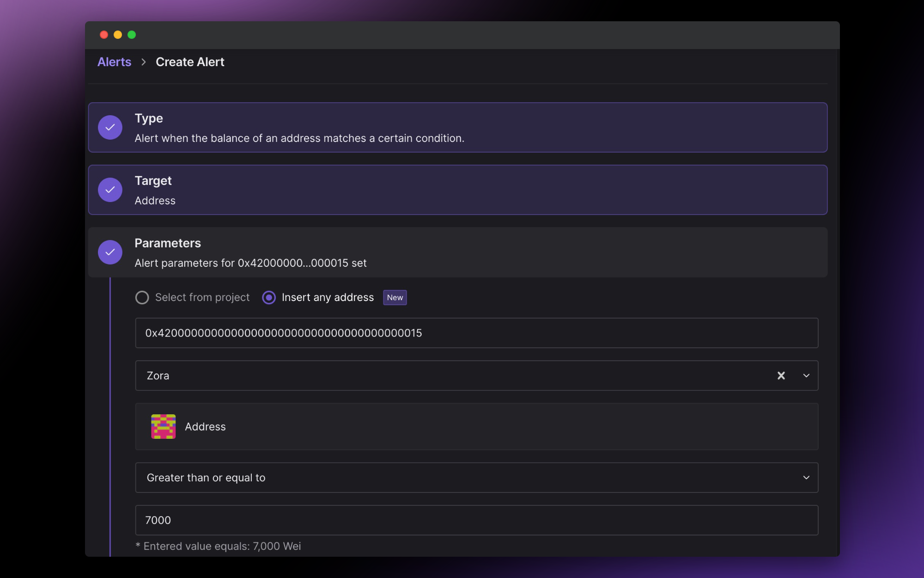Click the Parameters step checkmark icon
Image resolution: width=924 pixels, height=578 pixels.
(109, 252)
